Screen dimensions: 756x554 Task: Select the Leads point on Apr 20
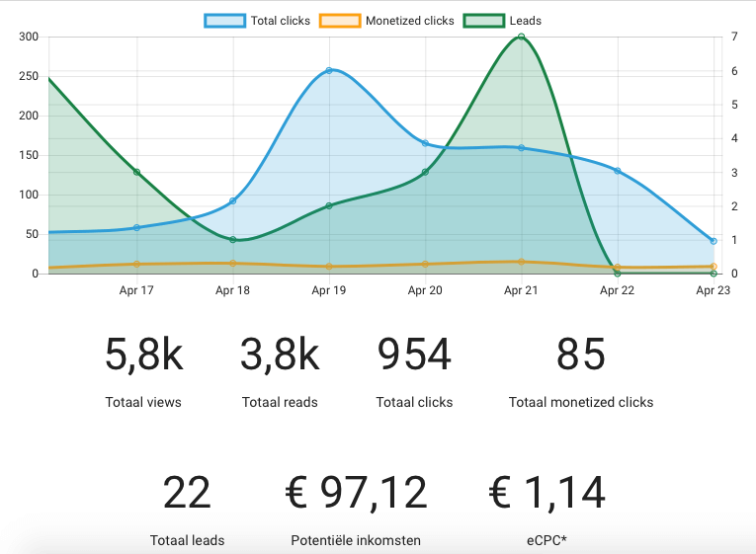click(425, 172)
